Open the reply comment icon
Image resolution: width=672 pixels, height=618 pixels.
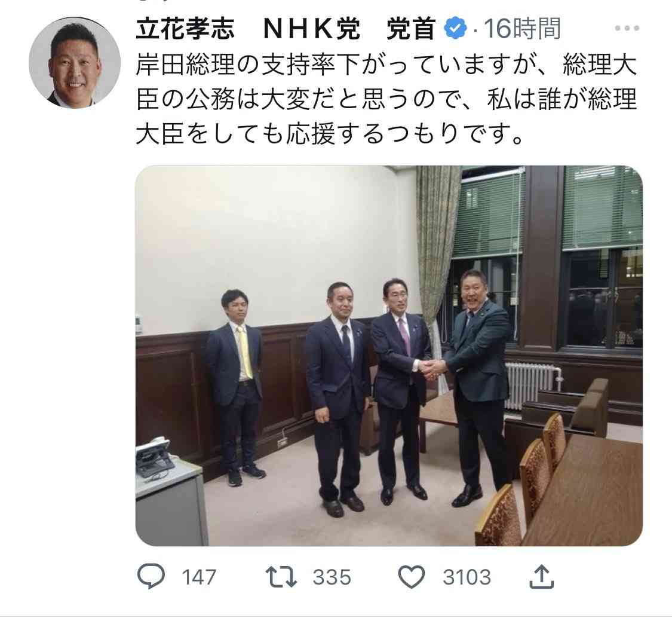[151, 576]
